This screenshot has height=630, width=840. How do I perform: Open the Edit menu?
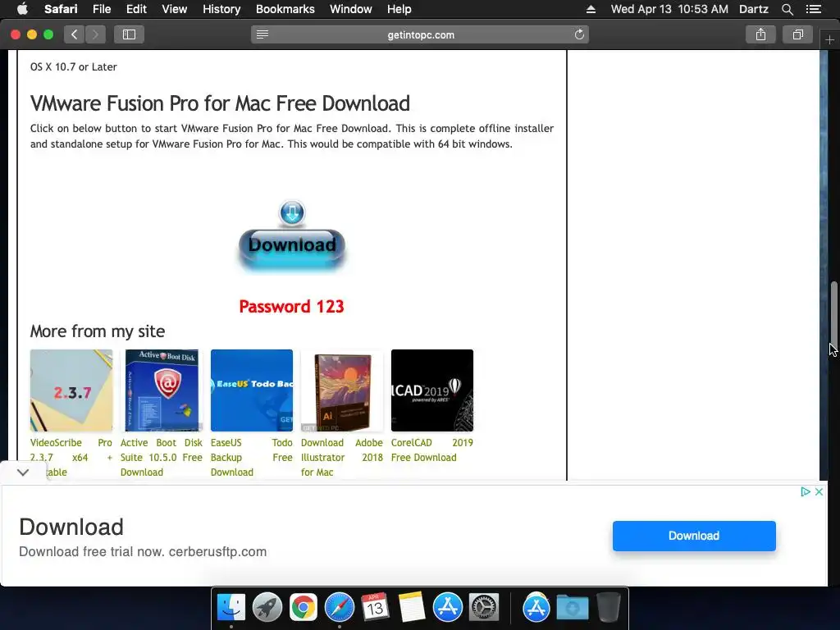coord(136,9)
